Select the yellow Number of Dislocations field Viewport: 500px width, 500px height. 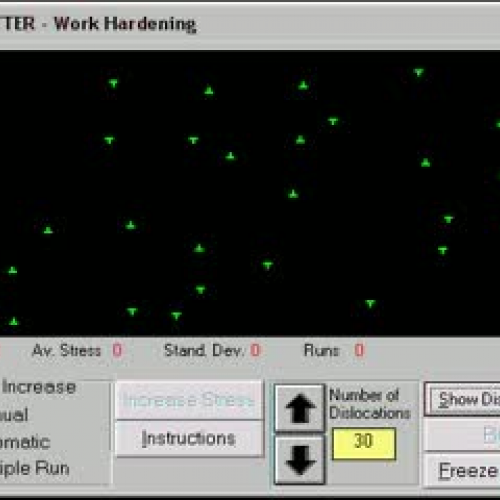364,443
